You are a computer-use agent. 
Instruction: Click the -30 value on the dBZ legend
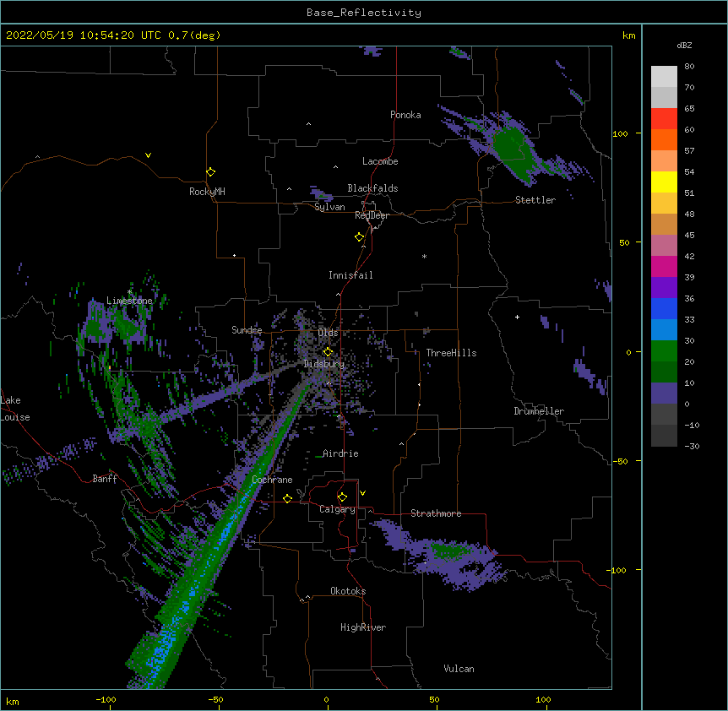[692, 446]
